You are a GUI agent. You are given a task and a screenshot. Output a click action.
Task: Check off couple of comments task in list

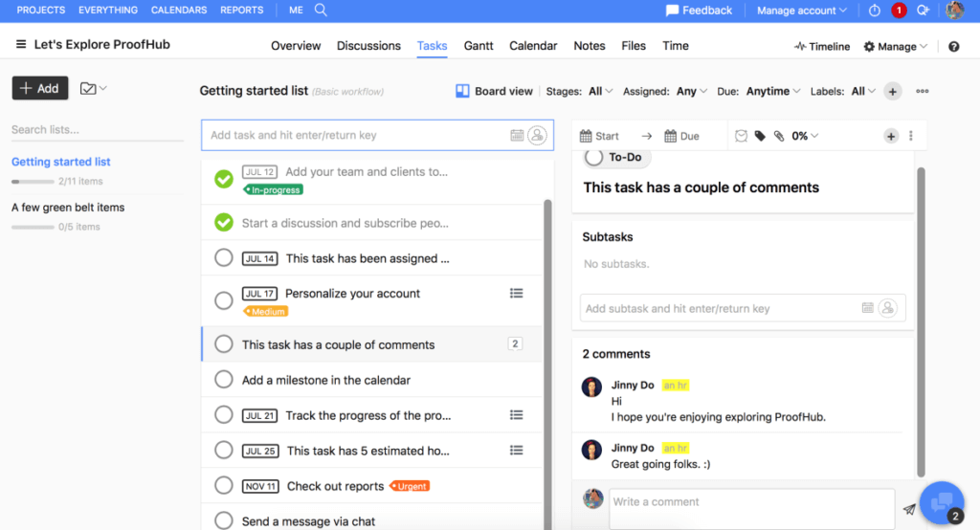coord(224,343)
